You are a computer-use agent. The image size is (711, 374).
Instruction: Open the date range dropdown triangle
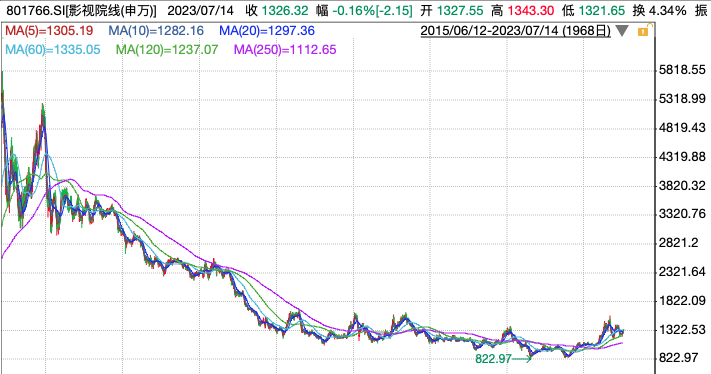pyautogui.click(x=622, y=31)
